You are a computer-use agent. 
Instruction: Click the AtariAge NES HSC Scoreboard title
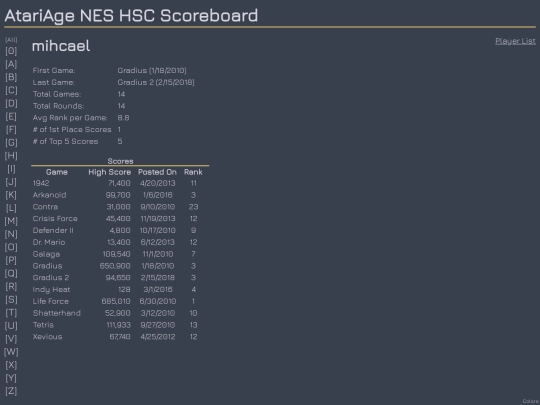(131, 16)
